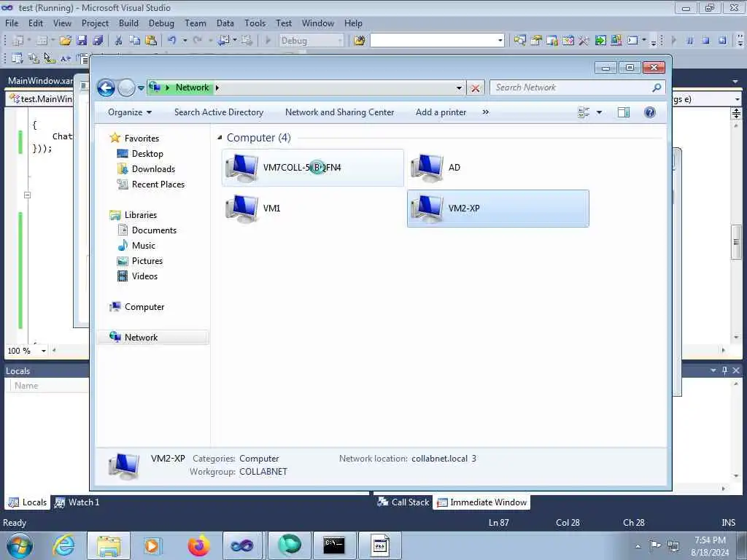The height and width of the screenshot is (560, 747).
Task: Open Firefox from the taskbar
Action: (198, 545)
